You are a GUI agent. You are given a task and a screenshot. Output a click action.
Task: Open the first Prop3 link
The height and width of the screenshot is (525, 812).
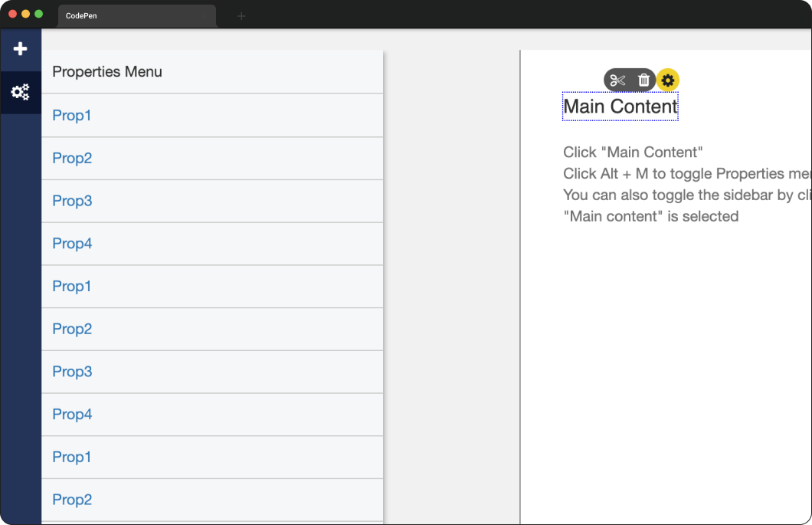[x=72, y=201]
